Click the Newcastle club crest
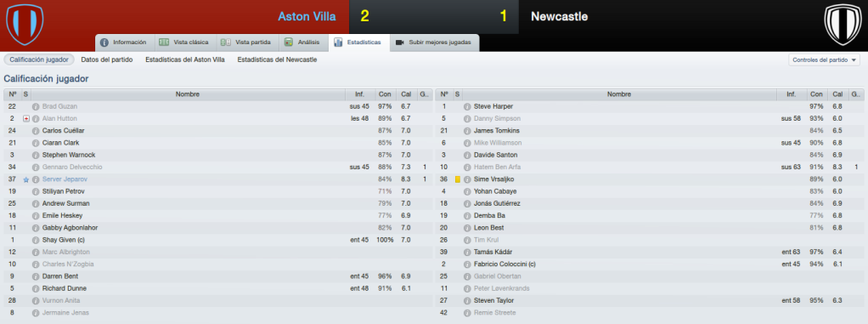 point(843,25)
